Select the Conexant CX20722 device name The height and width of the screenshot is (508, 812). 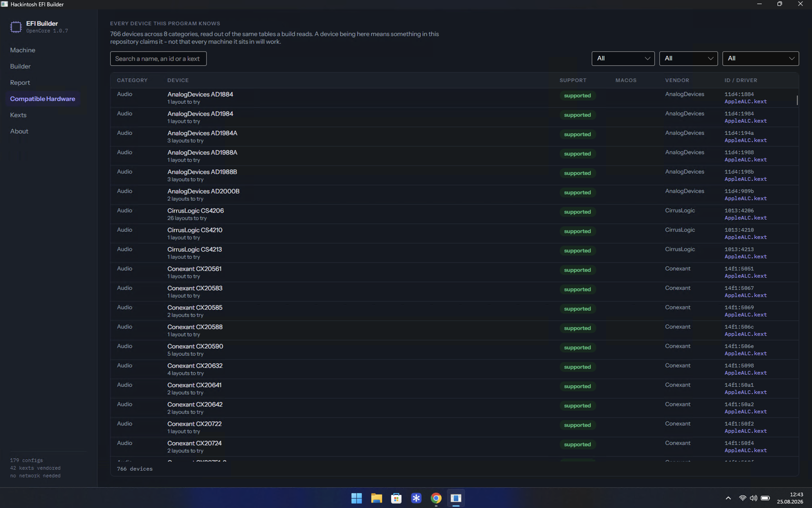(194, 424)
